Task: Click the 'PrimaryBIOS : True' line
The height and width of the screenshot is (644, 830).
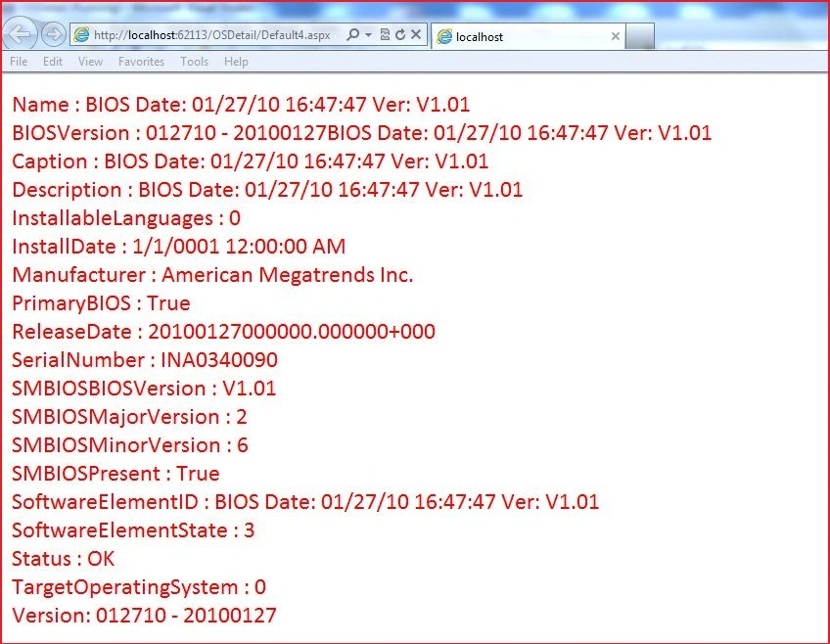Action: point(101,303)
